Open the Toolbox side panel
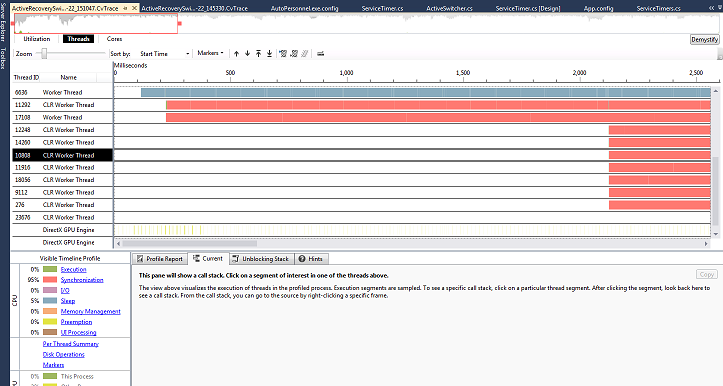This screenshot has height=386, width=723. pyautogui.click(x=3, y=58)
